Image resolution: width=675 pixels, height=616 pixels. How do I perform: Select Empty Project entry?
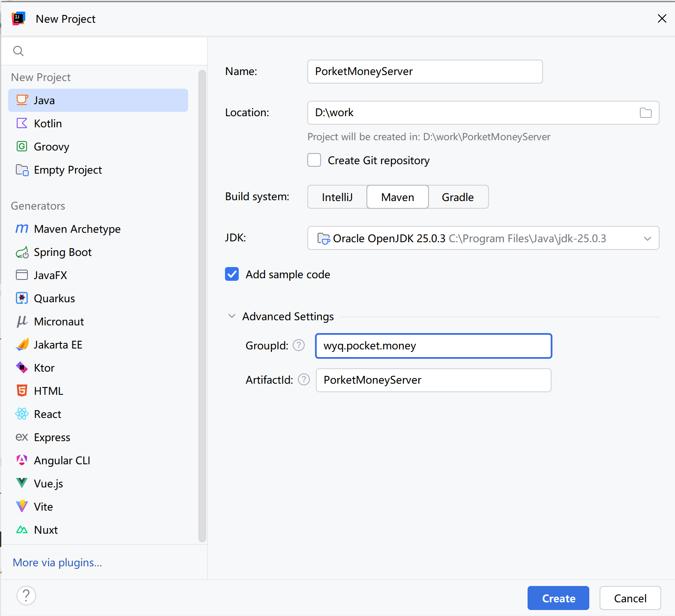click(x=98, y=170)
